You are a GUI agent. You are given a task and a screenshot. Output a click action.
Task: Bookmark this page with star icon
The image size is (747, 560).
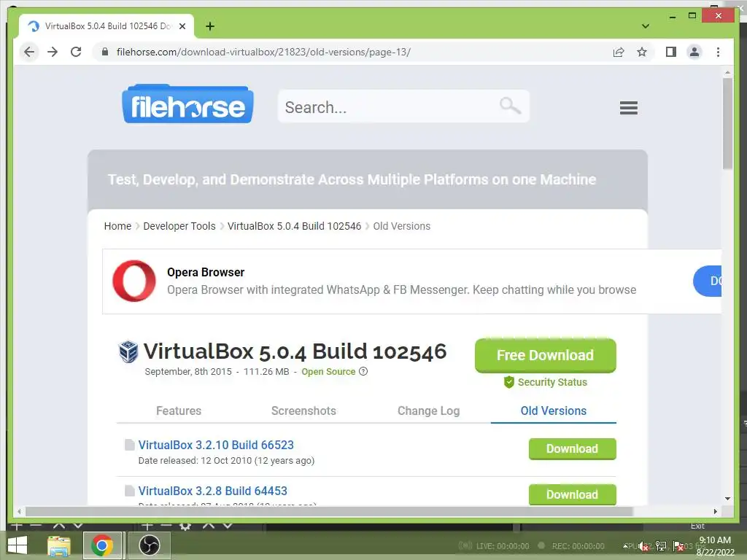pos(642,52)
